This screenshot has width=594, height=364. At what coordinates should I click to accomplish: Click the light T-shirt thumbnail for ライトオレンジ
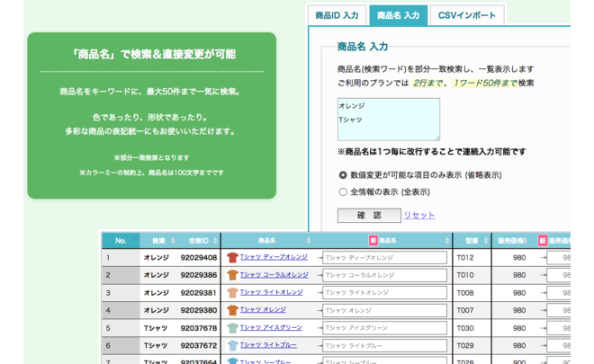tap(232, 292)
